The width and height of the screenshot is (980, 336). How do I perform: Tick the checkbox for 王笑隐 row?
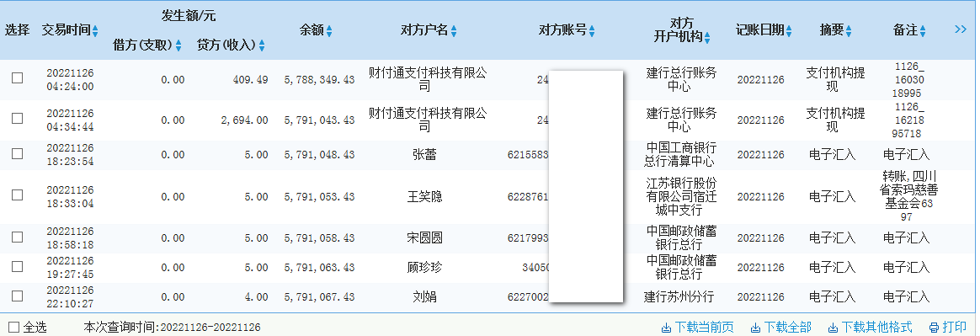(x=18, y=195)
